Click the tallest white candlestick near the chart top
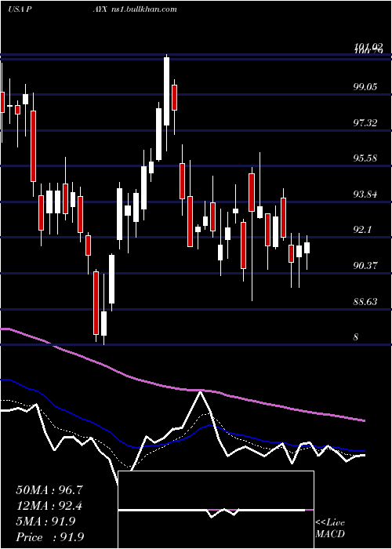The width and height of the screenshot is (392, 549). tap(166, 91)
